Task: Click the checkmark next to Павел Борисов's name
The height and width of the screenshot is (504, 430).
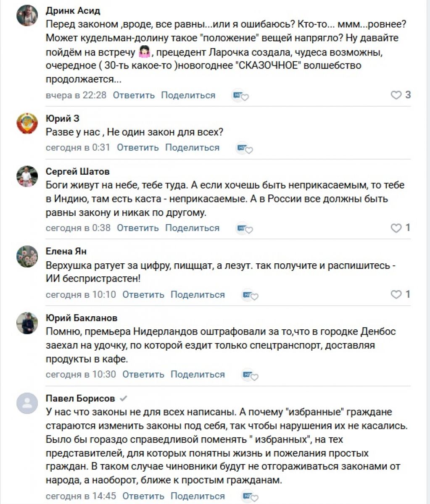Action: [124, 398]
